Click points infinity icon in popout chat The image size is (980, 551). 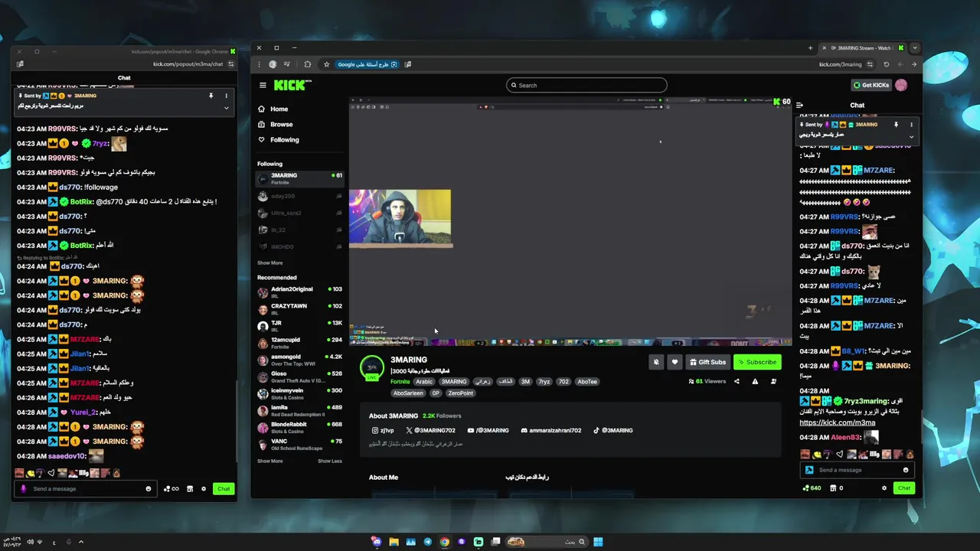[x=171, y=488]
